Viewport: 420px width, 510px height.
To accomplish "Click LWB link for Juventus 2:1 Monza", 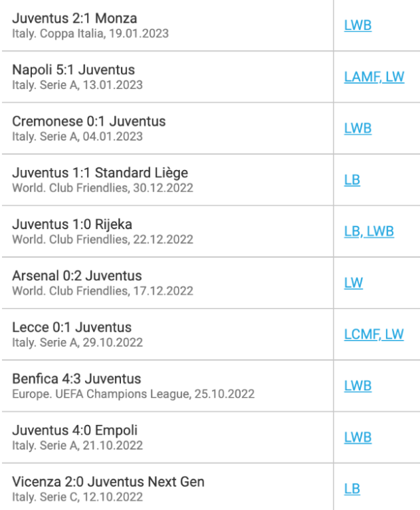I will coord(358,26).
